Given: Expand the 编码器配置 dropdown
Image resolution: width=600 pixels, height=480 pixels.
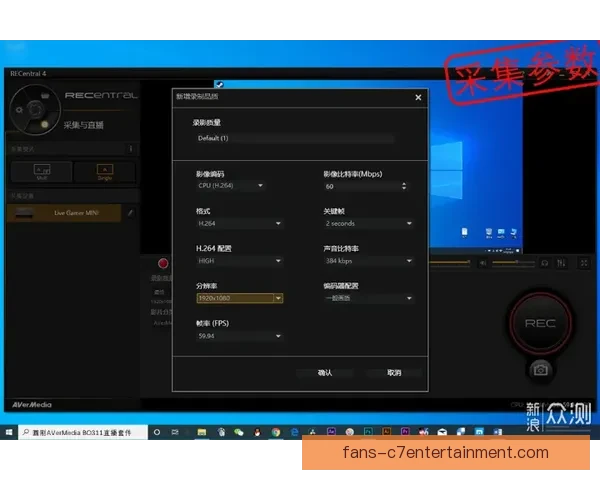Looking at the screenshot, I should coord(369,298).
